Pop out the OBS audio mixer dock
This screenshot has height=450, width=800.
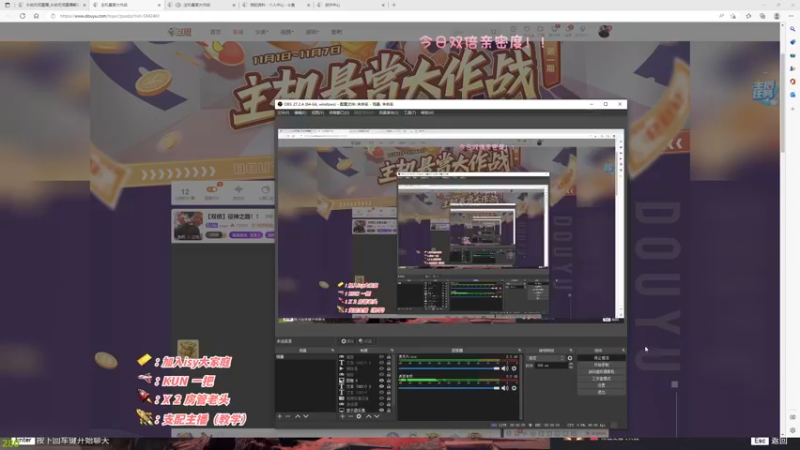[x=519, y=351]
